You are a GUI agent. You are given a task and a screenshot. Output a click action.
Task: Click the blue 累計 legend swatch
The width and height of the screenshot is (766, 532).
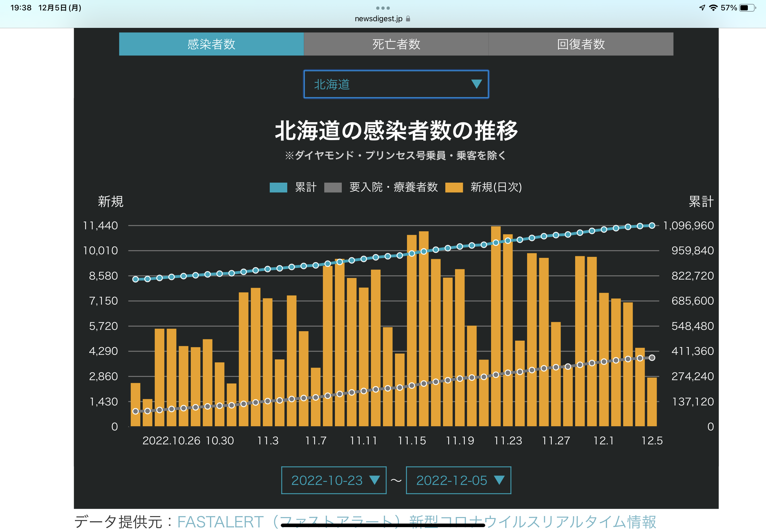(x=278, y=187)
